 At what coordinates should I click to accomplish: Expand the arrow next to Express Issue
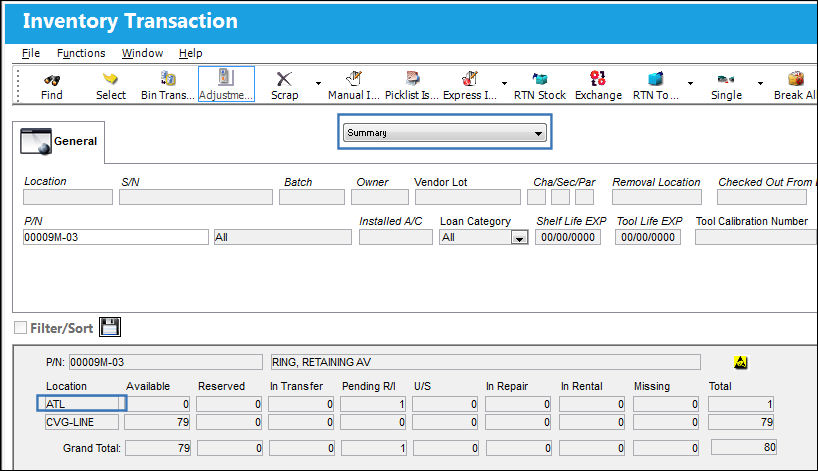(x=504, y=83)
